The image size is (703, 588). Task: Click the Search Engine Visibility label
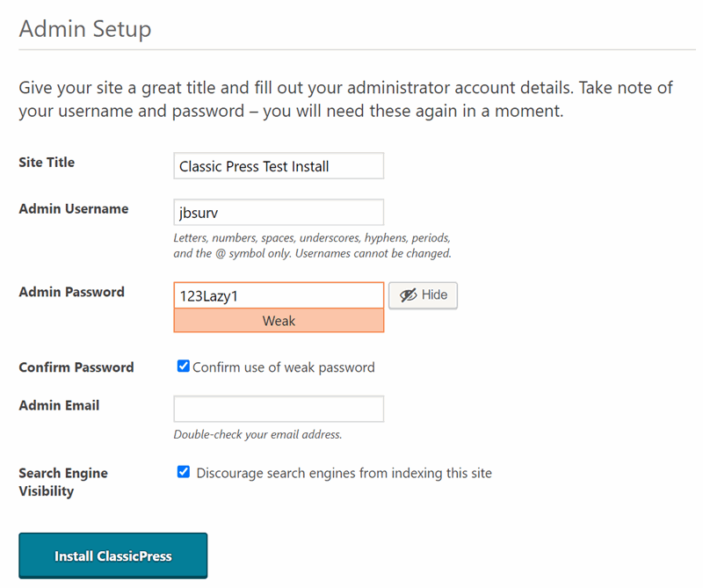coord(63,483)
